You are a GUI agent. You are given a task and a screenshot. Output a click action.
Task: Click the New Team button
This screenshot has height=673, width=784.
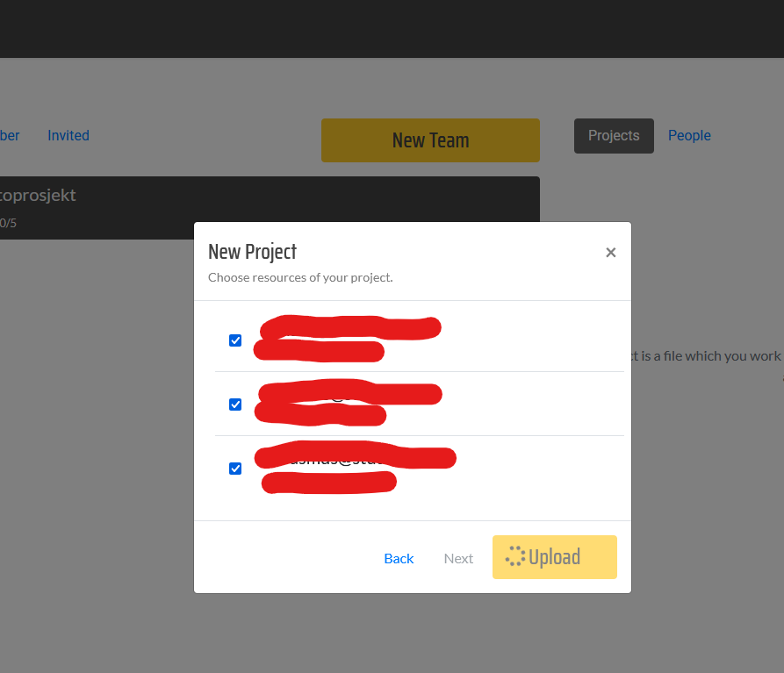[430, 140]
